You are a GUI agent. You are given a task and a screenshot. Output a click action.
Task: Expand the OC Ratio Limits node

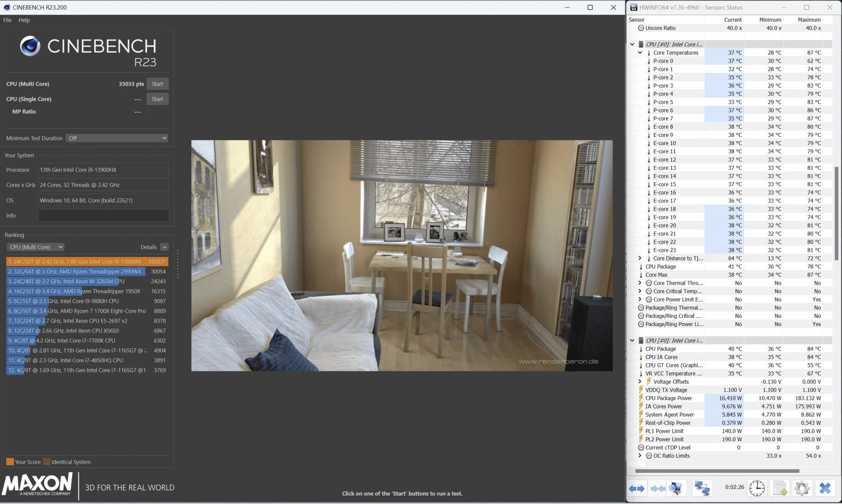pos(640,456)
